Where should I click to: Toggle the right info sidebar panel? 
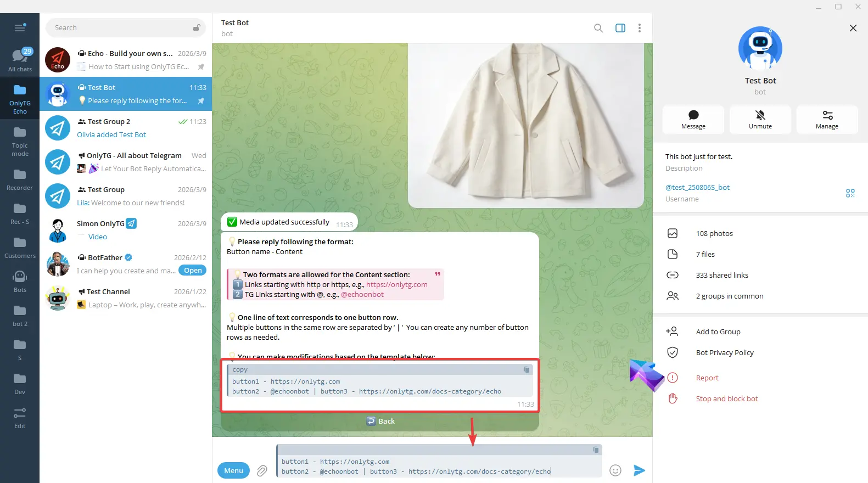pyautogui.click(x=620, y=28)
